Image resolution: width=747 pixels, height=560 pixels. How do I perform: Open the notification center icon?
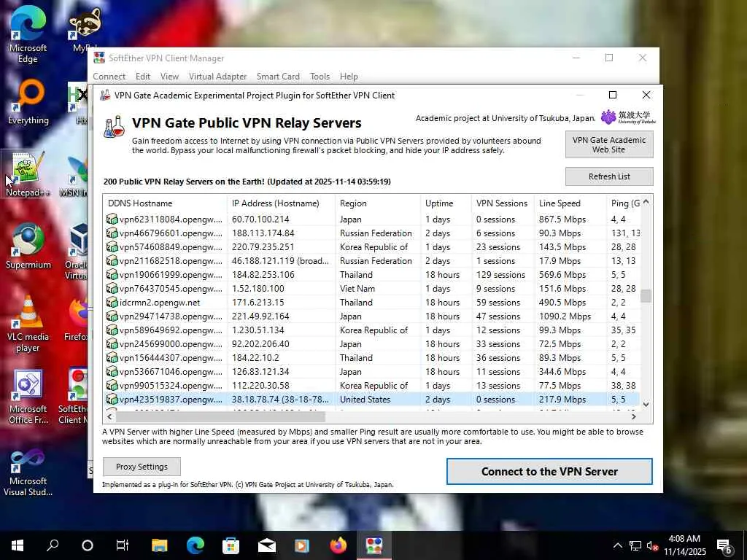[724, 546]
